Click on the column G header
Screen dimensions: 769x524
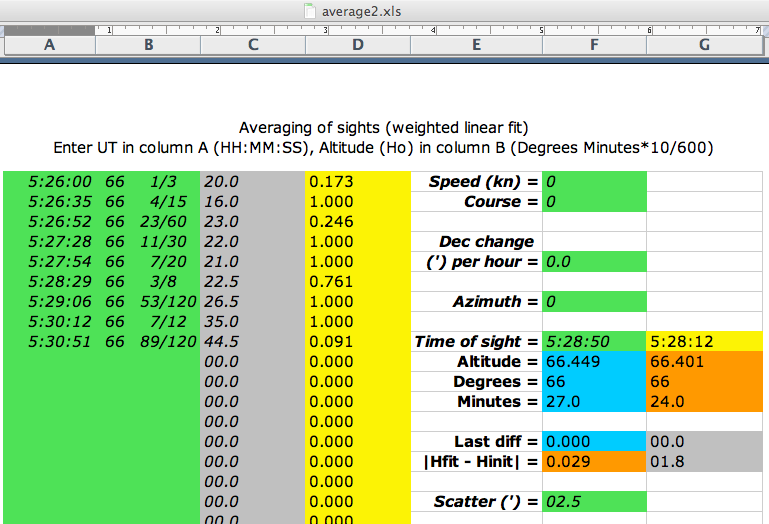coord(705,45)
